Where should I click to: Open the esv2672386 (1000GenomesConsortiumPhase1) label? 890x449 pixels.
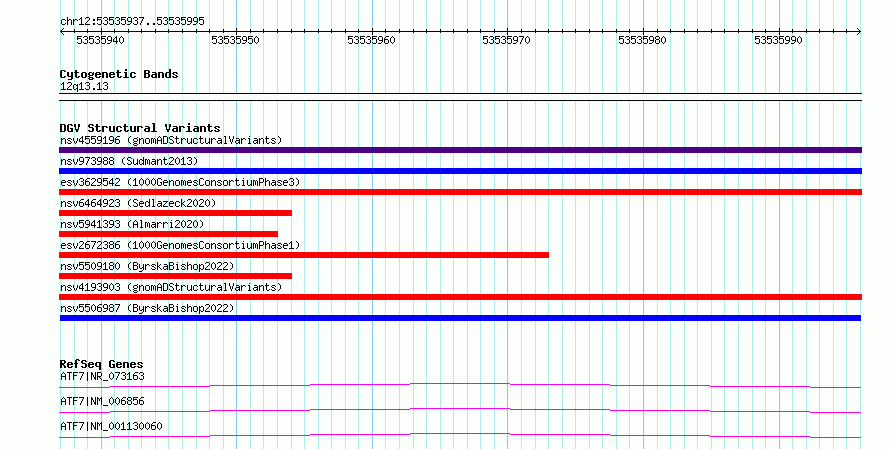[180, 245]
